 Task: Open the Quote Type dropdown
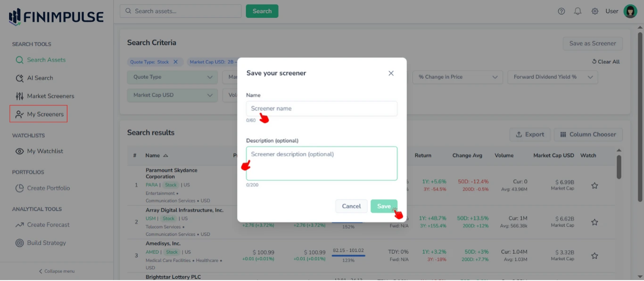tap(172, 77)
